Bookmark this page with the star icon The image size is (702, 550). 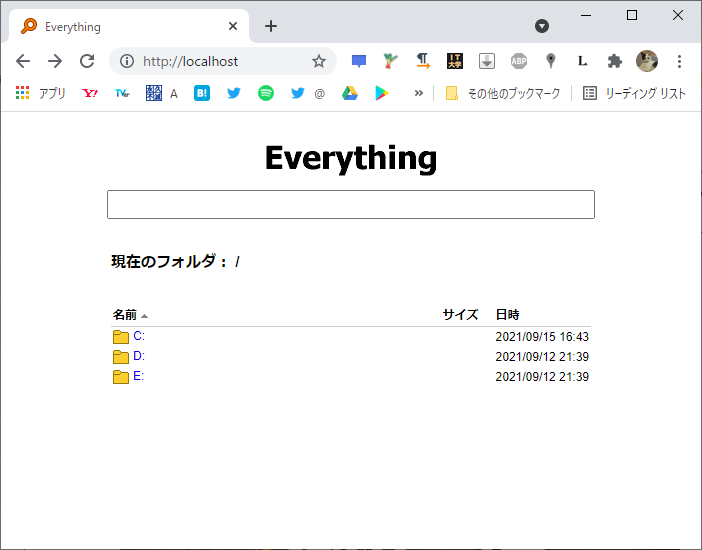coord(319,61)
